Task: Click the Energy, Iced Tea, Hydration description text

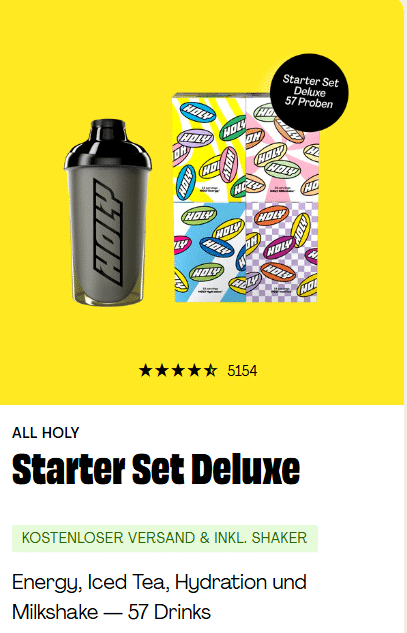Action: point(159,583)
